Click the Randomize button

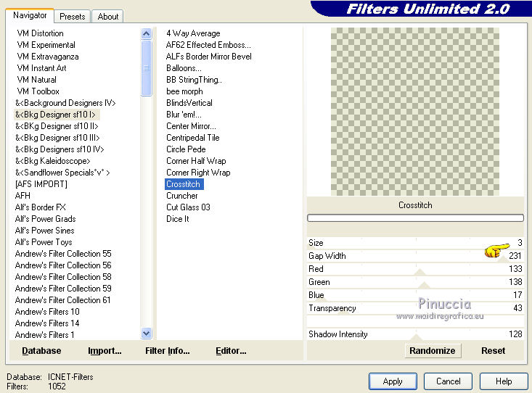[x=433, y=351]
